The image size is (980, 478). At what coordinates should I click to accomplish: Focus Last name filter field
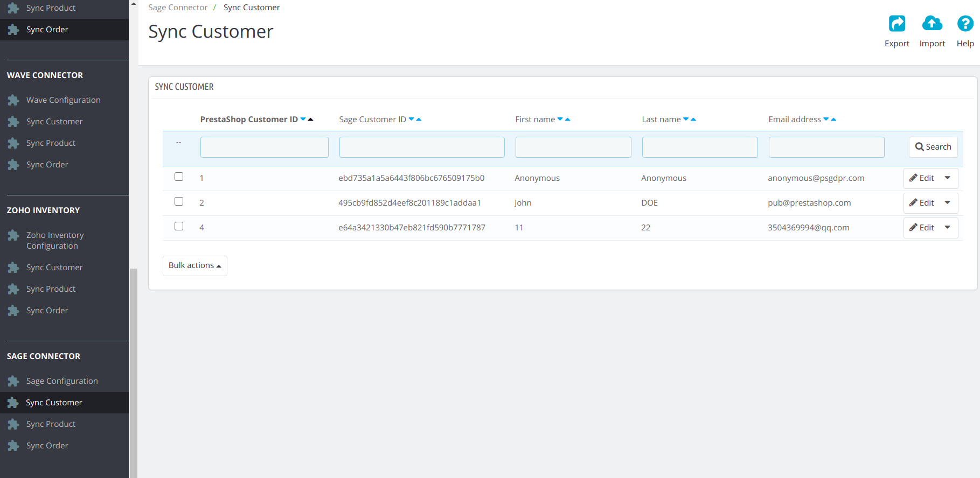click(x=700, y=147)
